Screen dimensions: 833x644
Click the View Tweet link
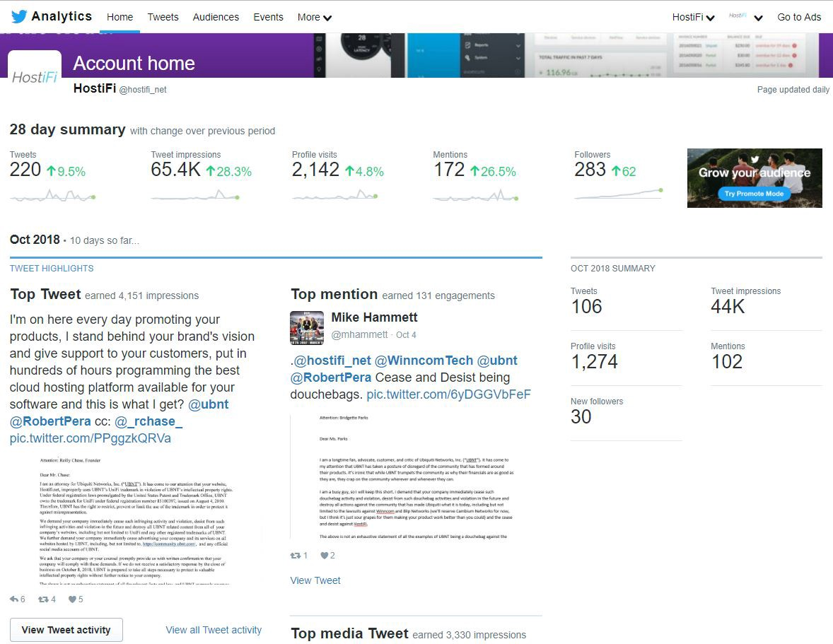(315, 580)
